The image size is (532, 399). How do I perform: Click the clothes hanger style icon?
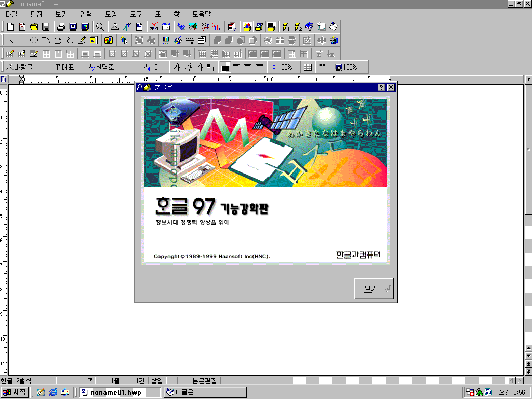coord(115,27)
